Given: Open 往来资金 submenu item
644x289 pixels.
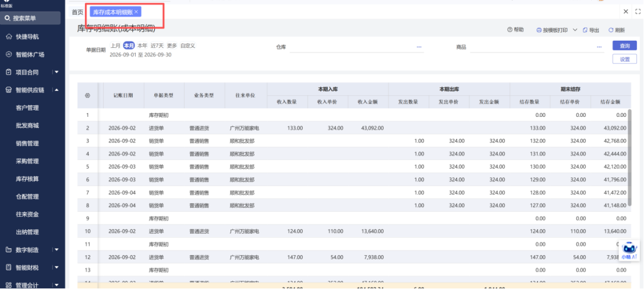Looking at the screenshot, I should 27,214.
